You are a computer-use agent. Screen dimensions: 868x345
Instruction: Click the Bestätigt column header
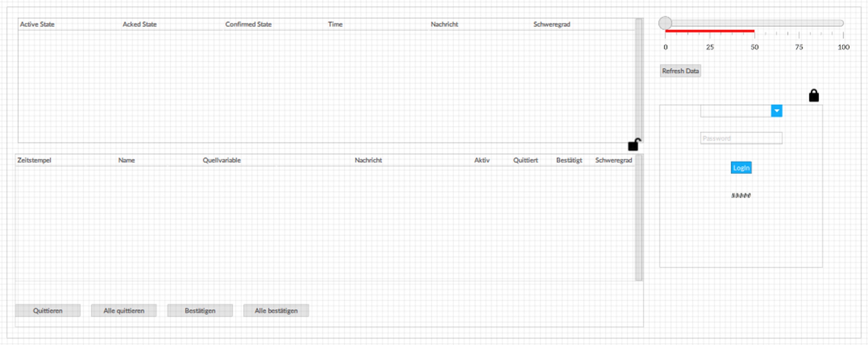point(569,160)
